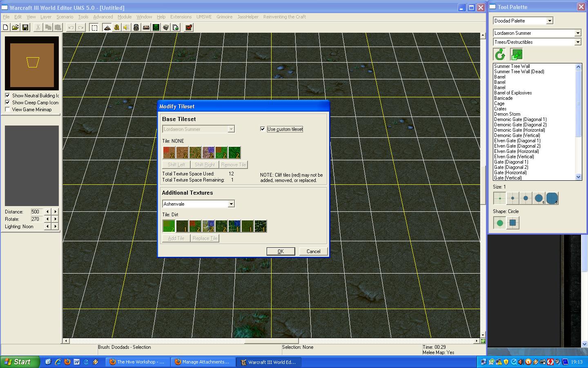The width and height of the screenshot is (588, 368).
Task: Click Cancel in Modify Tileset dialog
Action: [314, 251]
